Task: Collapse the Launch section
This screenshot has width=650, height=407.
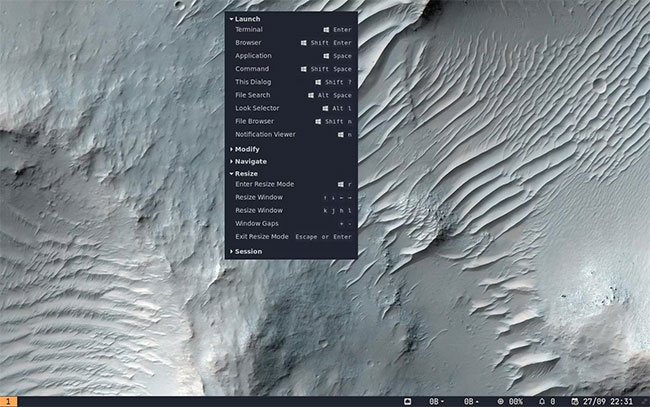Action: (x=245, y=19)
